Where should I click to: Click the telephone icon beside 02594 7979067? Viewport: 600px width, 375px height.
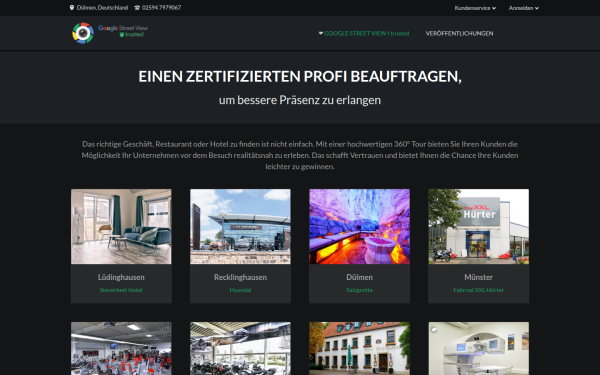(137, 8)
